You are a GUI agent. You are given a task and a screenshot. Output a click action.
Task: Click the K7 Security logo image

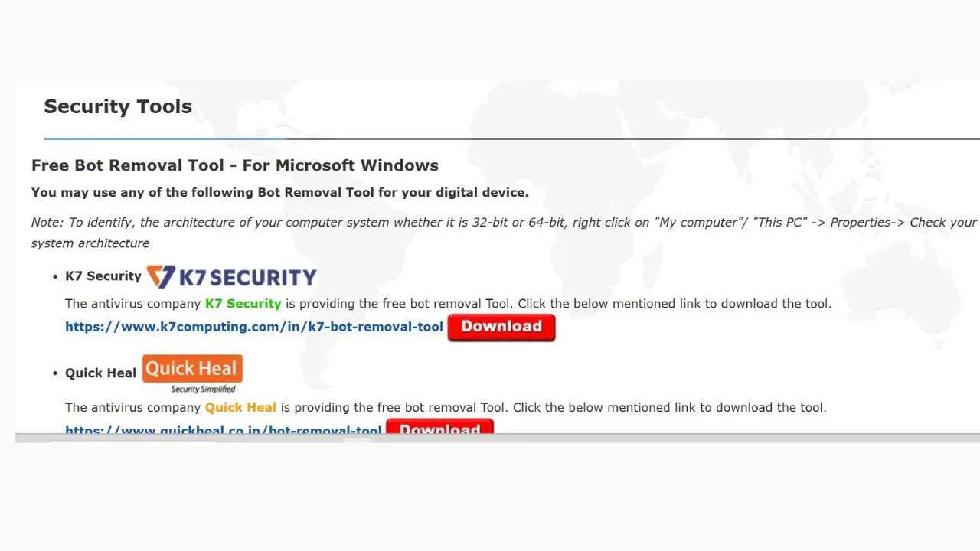click(x=231, y=277)
